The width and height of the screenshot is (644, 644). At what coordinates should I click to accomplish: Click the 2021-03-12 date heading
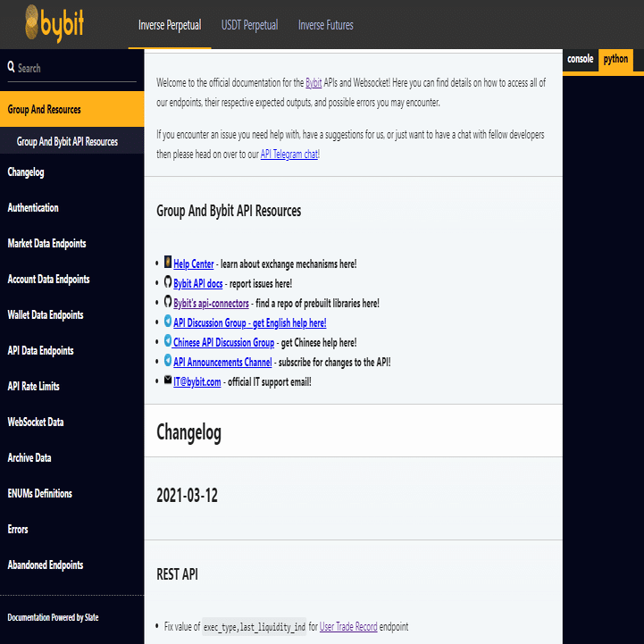click(188, 496)
